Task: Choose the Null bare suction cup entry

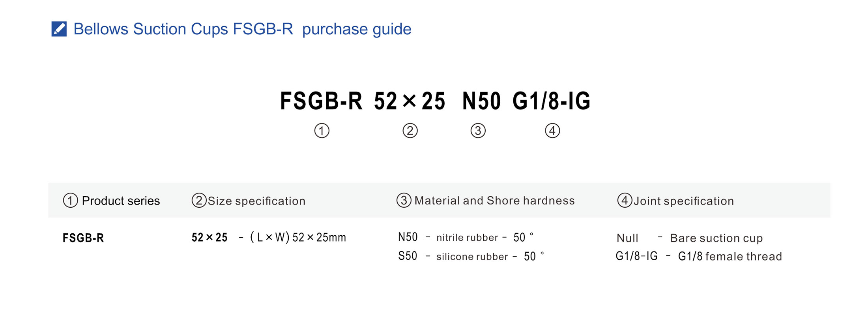Action: 689,238
